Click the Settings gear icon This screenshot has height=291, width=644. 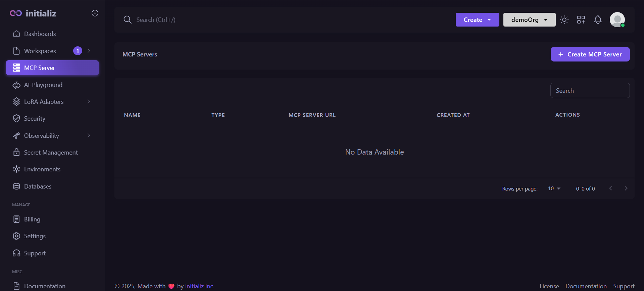(16, 236)
